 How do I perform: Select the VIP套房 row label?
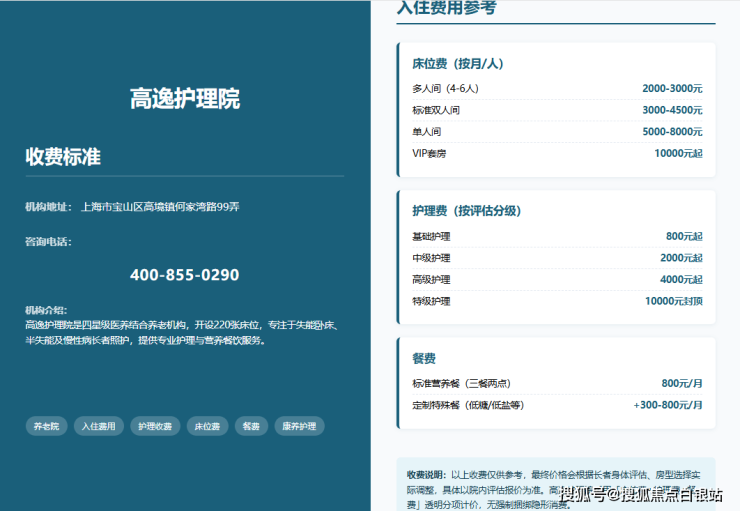pyautogui.click(x=429, y=153)
